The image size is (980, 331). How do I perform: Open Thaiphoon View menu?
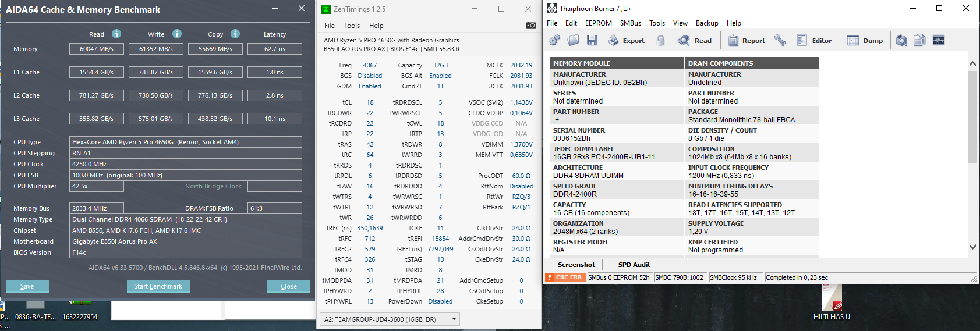(680, 23)
